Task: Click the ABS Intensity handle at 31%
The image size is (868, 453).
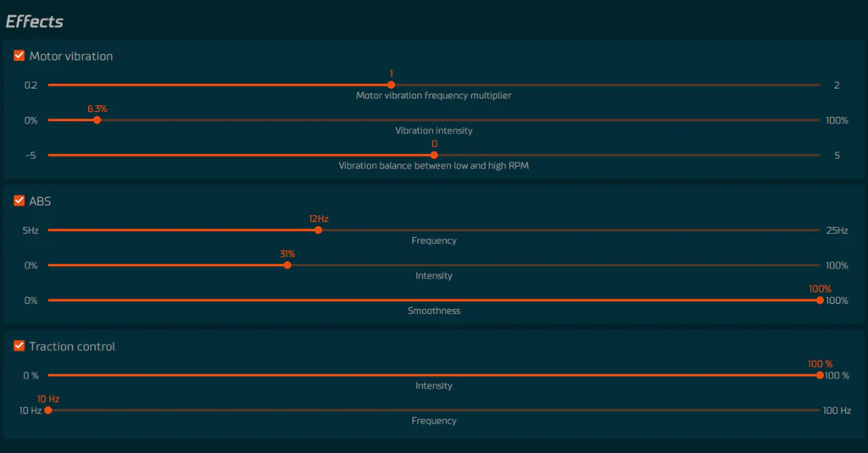Action: coord(287,265)
